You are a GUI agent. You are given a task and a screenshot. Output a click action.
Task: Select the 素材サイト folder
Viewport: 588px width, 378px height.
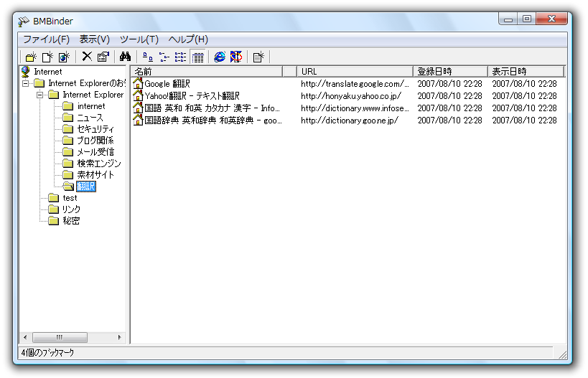point(95,175)
